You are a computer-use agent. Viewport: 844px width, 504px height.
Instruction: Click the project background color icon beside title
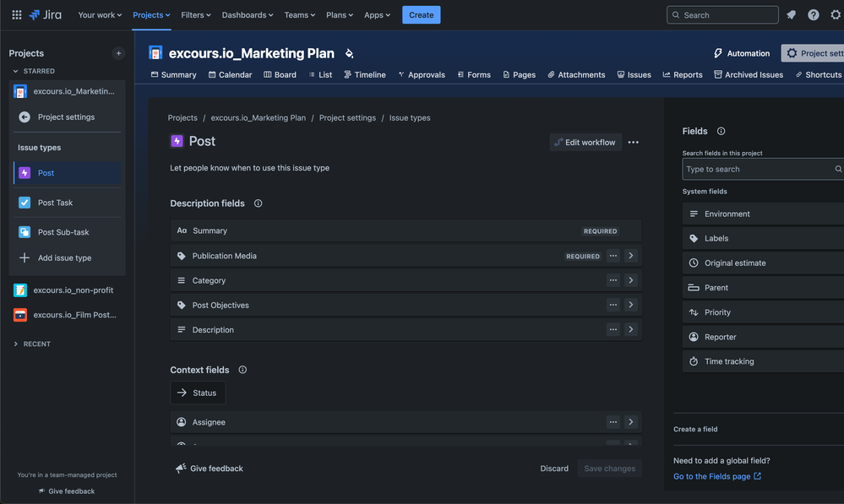[x=349, y=53]
